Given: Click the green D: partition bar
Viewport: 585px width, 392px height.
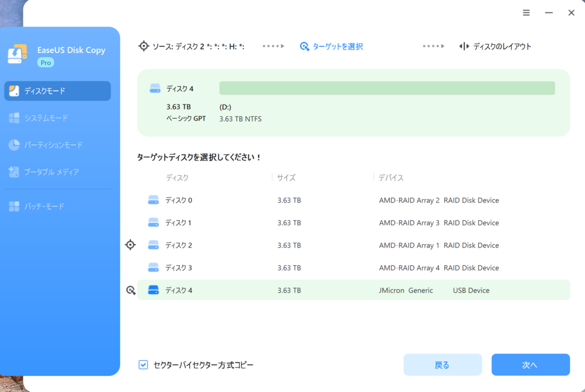Looking at the screenshot, I should point(387,88).
